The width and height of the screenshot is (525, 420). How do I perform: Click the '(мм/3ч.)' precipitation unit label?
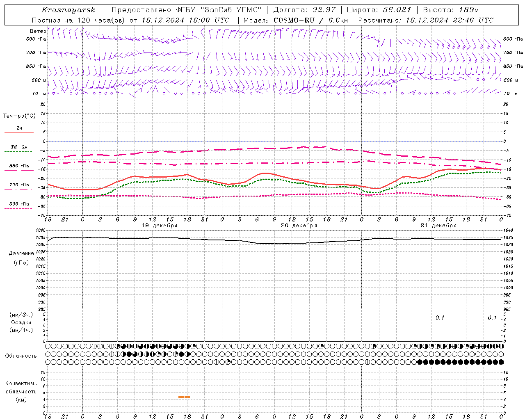pos(21,315)
